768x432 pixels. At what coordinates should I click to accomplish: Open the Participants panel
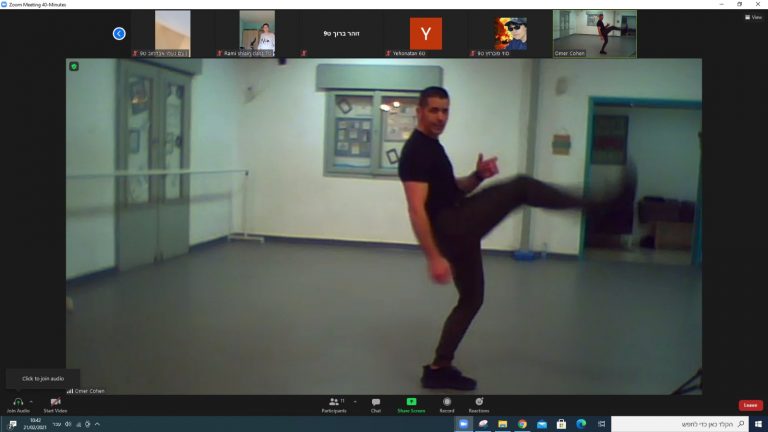(333, 404)
